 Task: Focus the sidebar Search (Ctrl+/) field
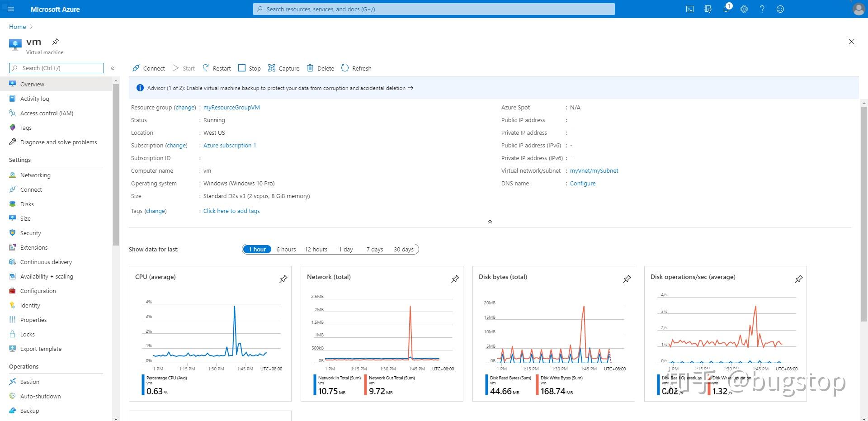(x=57, y=68)
